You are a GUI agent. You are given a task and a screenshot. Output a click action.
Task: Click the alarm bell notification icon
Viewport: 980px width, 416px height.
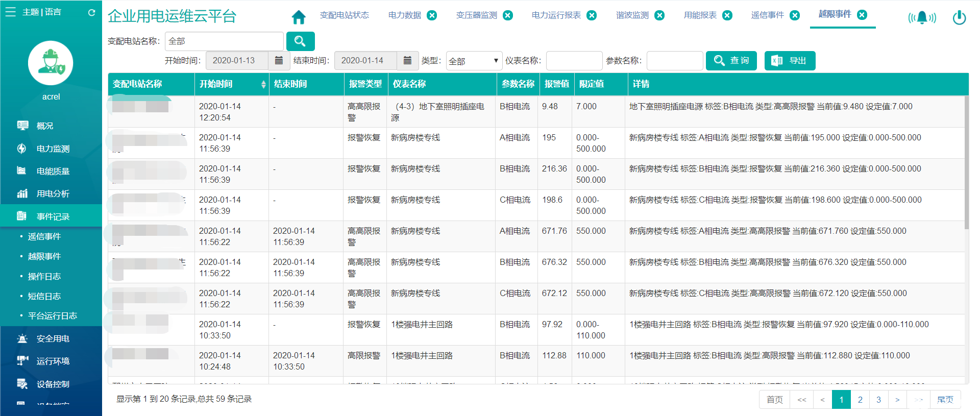tap(922, 18)
